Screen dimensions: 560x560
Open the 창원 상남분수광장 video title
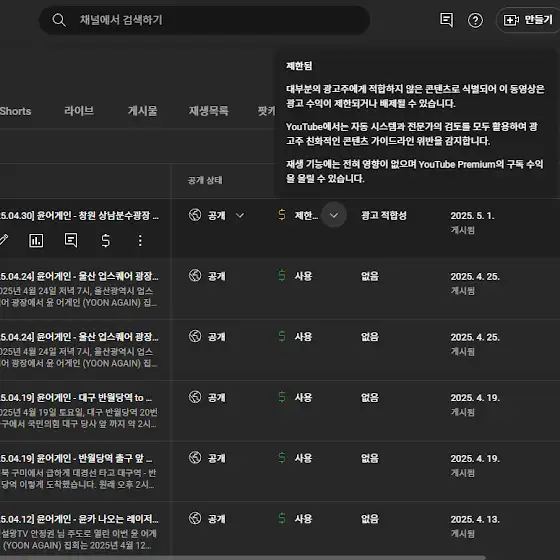pyautogui.click(x=79, y=216)
